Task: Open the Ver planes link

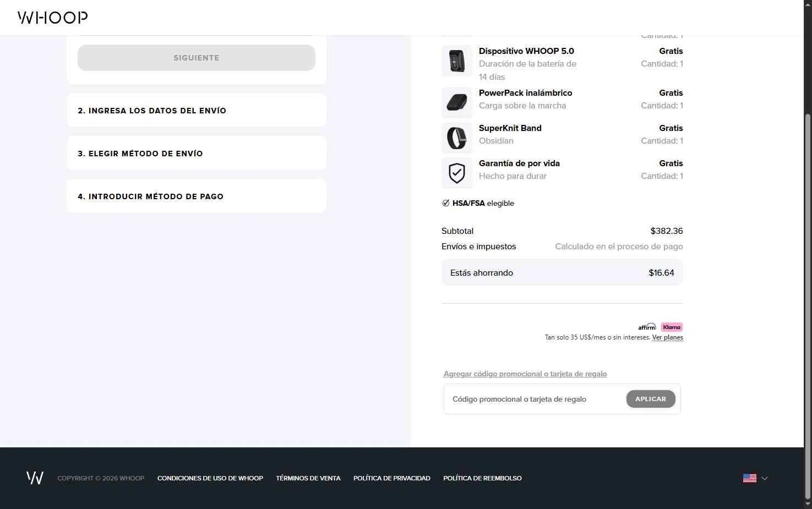Action: [x=667, y=337]
